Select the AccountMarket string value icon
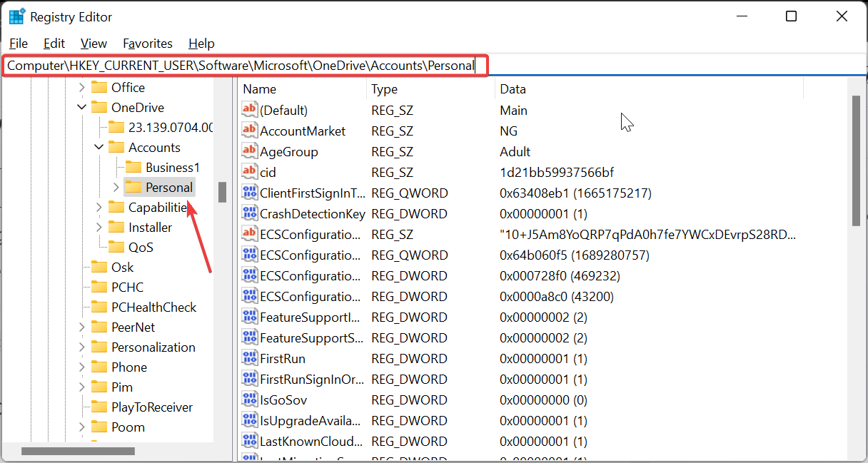Viewport: 868px width, 463px height. [249, 131]
